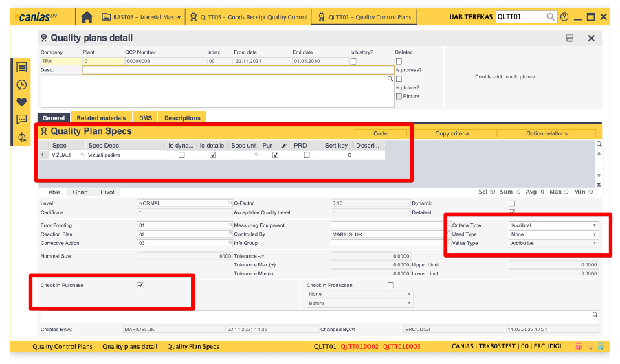Enable the Check In Production checkbox
Image resolution: width=620 pixels, height=364 pixels.
tap(390, 285)
